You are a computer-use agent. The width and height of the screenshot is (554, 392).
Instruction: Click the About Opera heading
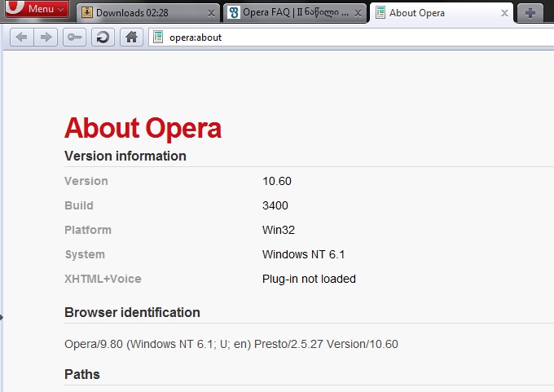click(143, 128)
